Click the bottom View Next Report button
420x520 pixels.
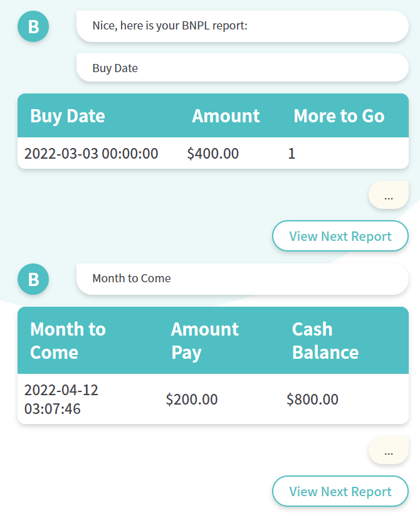pyautogui.click(x=340, y=491)
